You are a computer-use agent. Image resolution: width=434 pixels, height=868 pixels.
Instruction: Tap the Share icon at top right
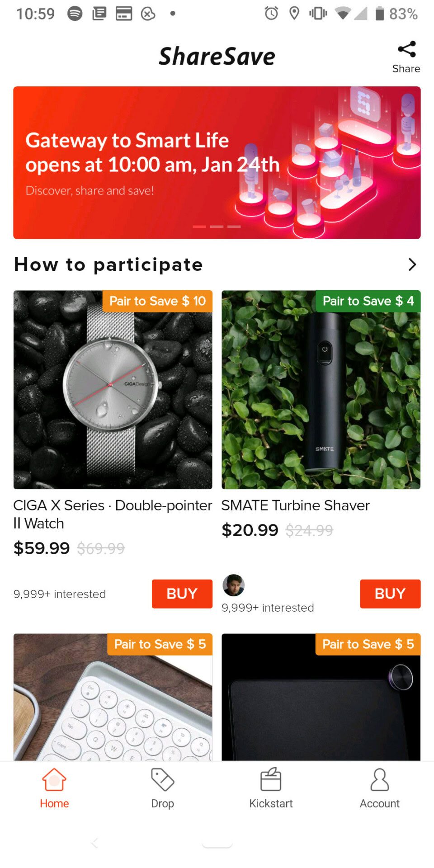tap(406, 50)
